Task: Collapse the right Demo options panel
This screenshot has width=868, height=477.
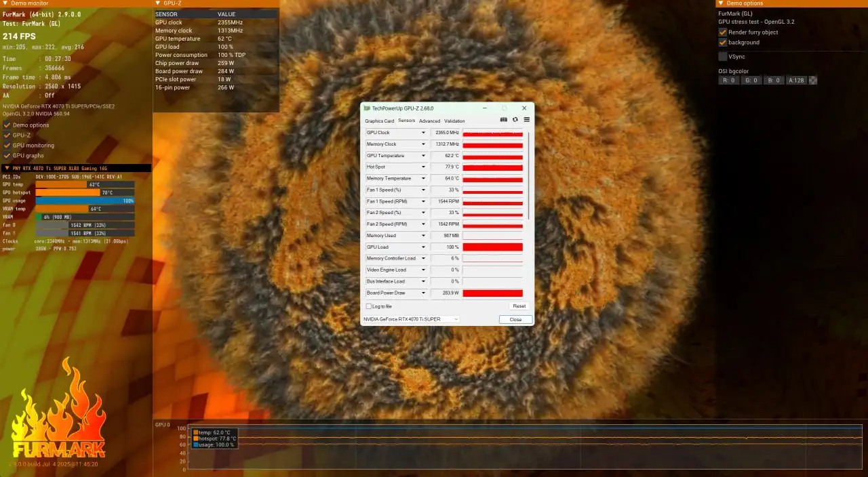Action: [x=721, y=3]
